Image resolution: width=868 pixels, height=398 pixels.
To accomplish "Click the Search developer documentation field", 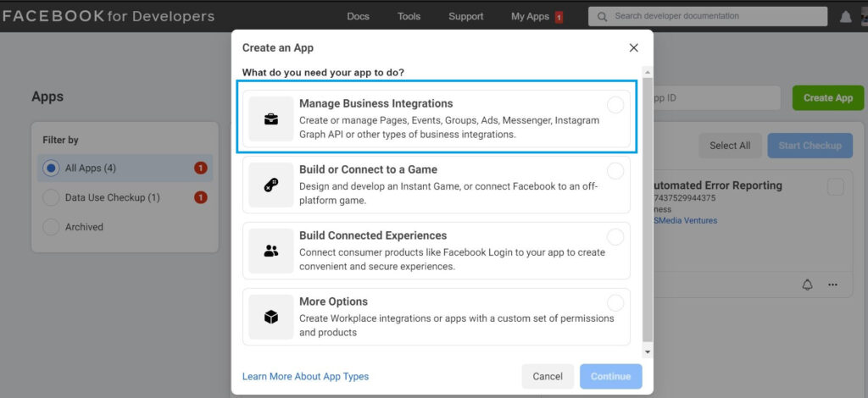I will pyautogui.click(x=708, y=17).
